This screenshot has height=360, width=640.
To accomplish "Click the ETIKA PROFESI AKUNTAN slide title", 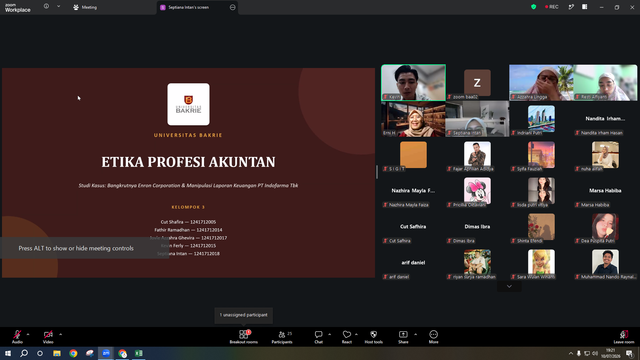I will (188, 162).
